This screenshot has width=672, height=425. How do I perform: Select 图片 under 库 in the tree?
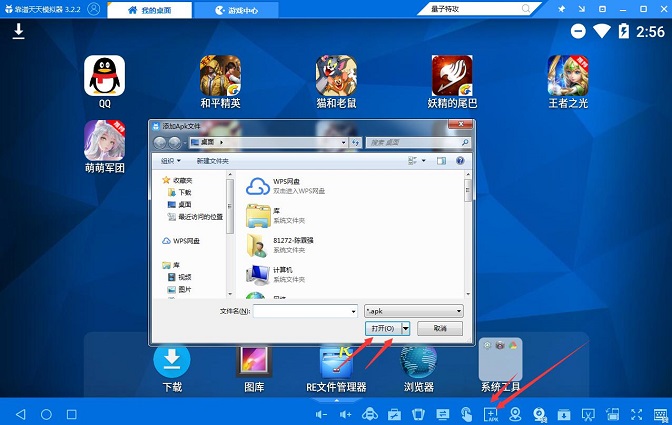pos(180,290)
